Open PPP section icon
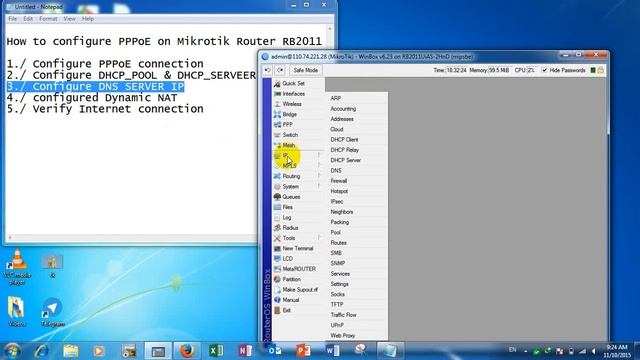 click(277, 124)
